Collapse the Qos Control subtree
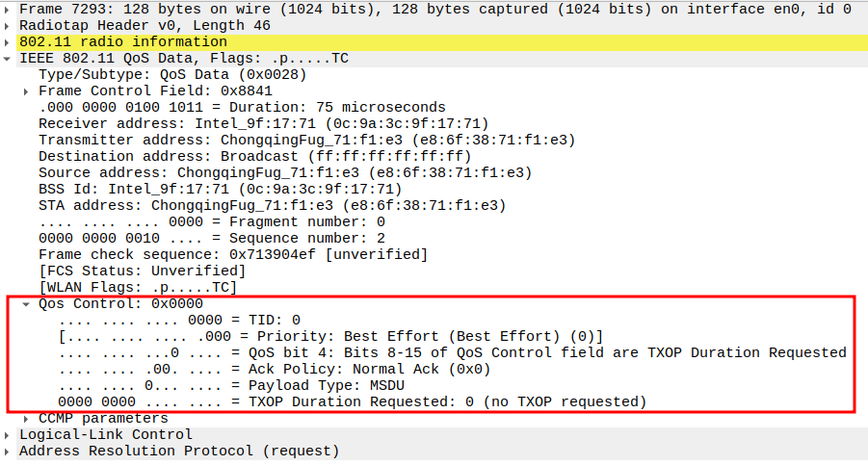This screenshot has width=868, height=465. tap(27, 303)
